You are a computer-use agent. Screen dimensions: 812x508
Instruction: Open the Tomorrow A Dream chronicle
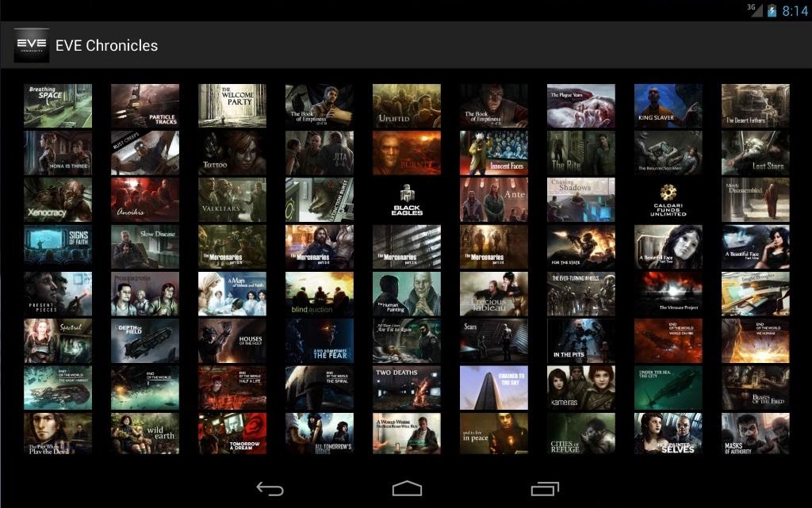click(x=232, y=434)
